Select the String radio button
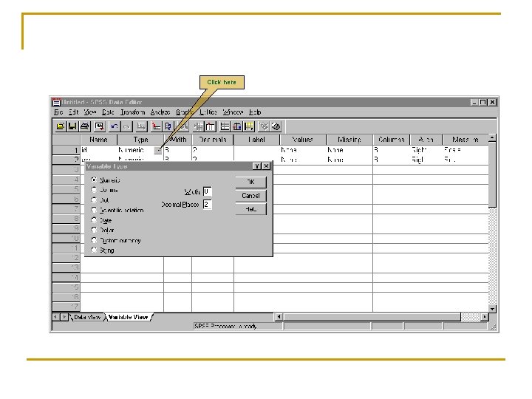 94,250
